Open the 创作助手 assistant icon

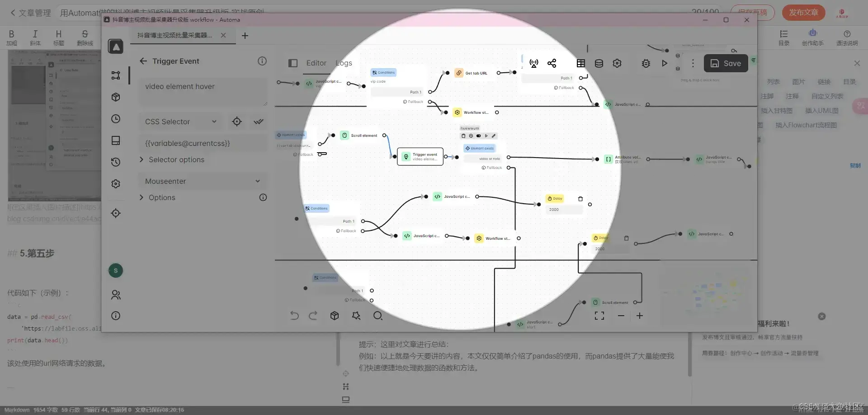[812, 37]
